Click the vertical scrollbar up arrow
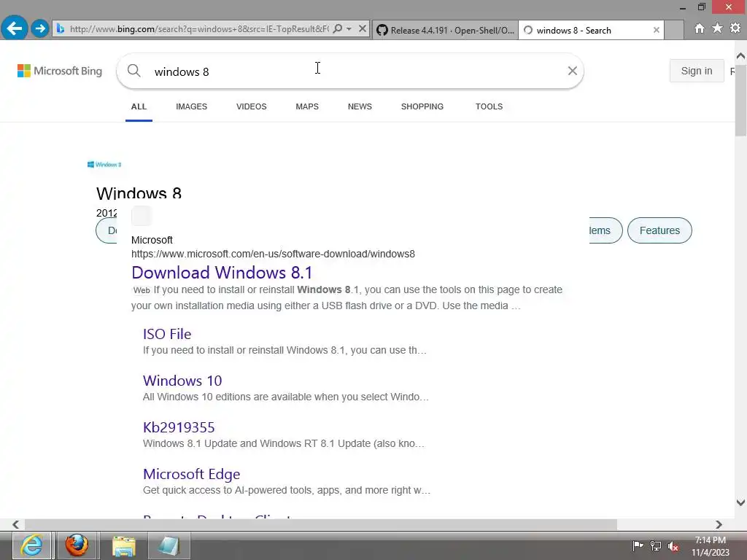This screenshot has width=747, height=560. tap(740, 56)
